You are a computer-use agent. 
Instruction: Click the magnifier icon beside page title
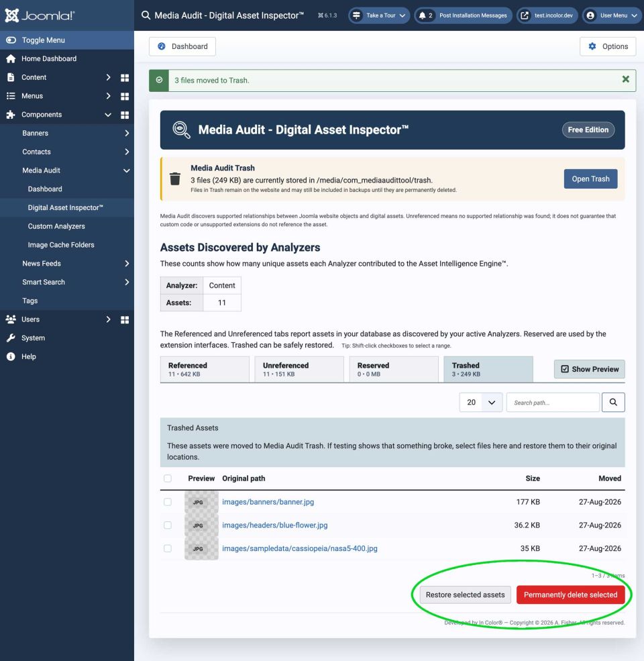pyautogui.click(x=146, y=15)
